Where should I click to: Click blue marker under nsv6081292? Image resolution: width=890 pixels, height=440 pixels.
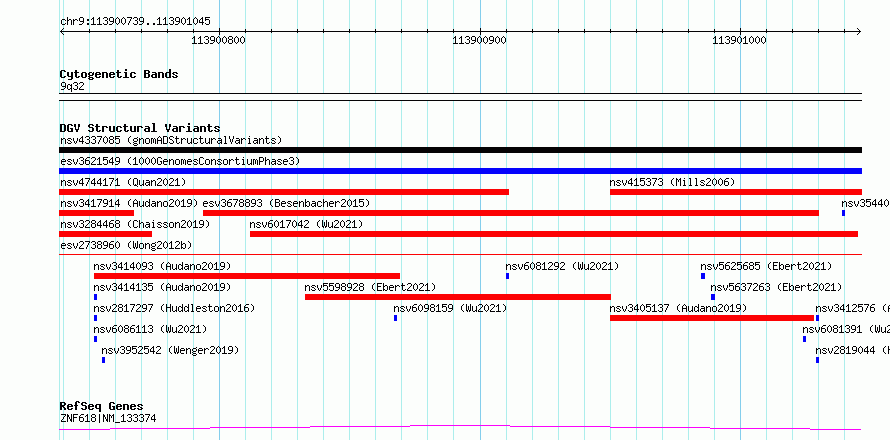[x=507, y=276]
